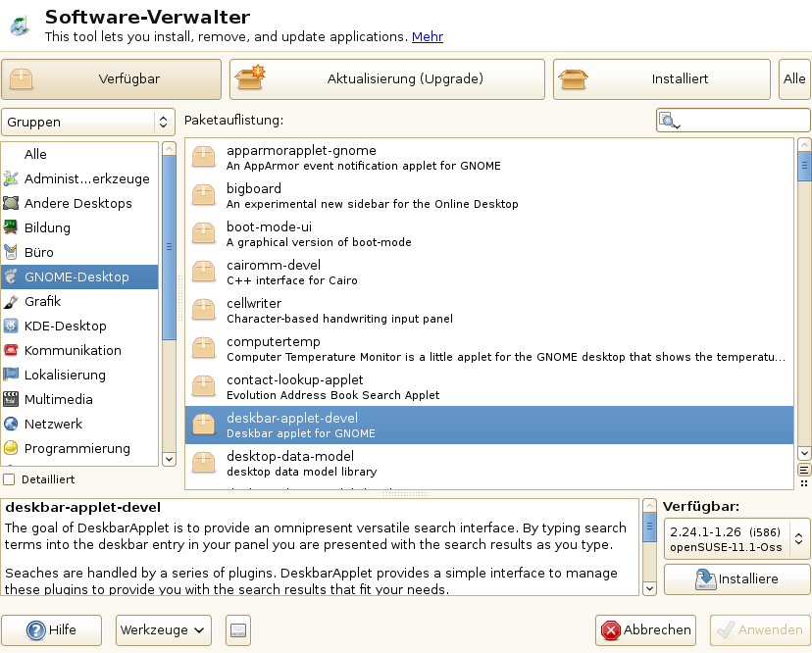
Task: Enable the Detailliert checkbox
Action: point(9,479)
